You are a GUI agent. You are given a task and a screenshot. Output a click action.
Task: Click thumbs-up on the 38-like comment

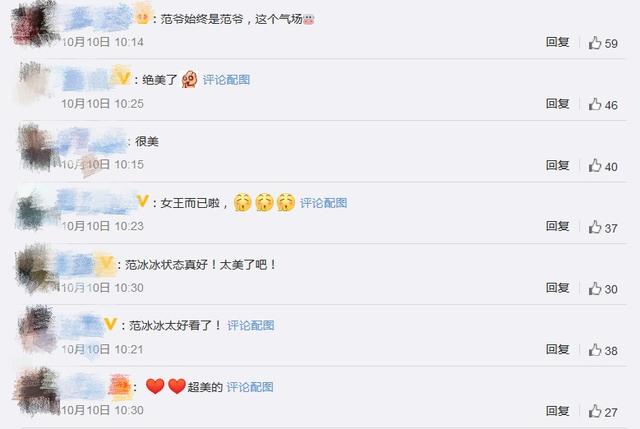click(595, 350)
